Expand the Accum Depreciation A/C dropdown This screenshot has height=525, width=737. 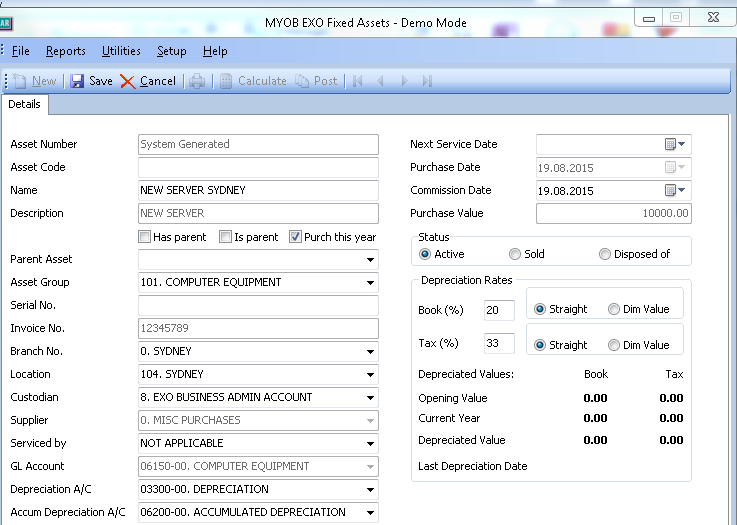coord(370,513)
